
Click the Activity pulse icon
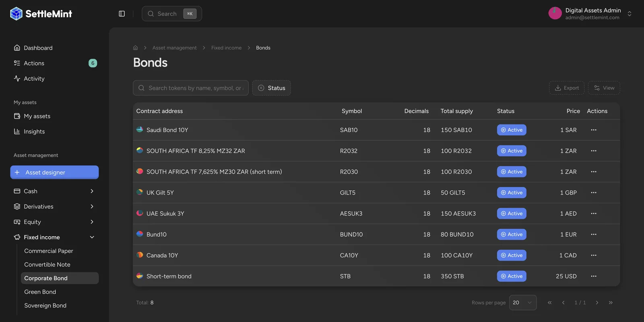coord(17,78)
